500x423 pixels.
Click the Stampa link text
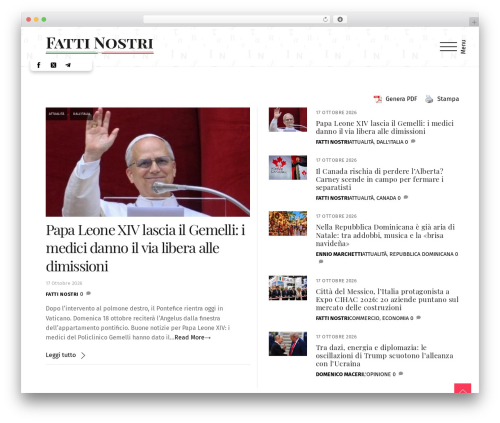pyautogui.click(x=448, y=99)
